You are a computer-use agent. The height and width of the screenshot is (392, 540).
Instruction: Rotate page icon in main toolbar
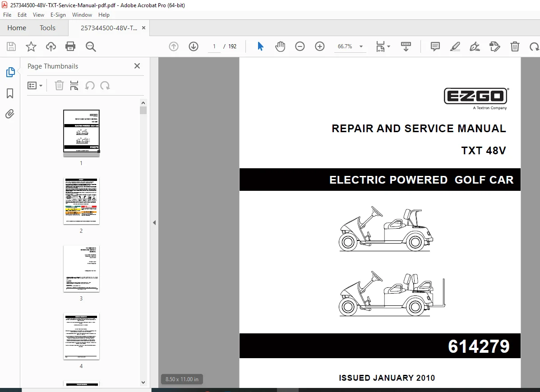coord(535,46)
